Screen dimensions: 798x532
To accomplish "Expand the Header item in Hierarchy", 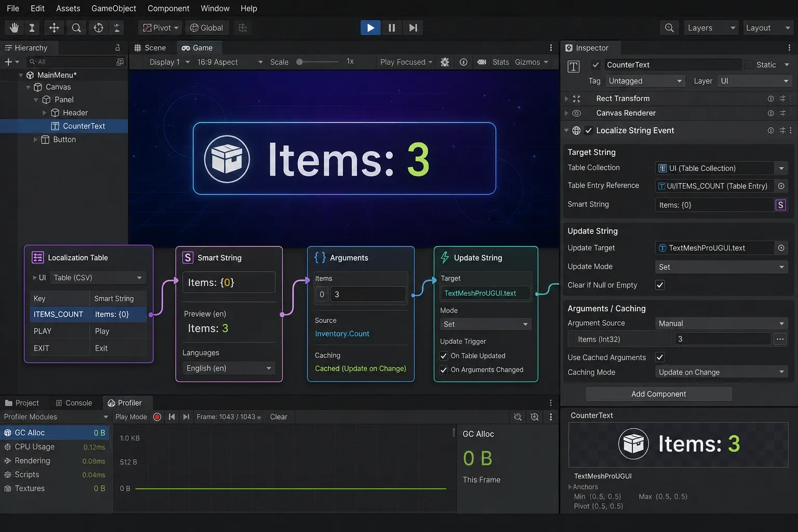I will [44, 113].
